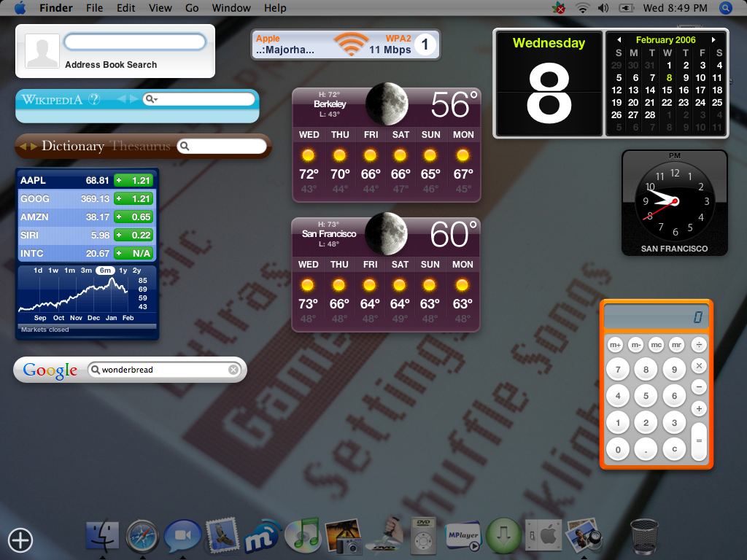Show 2y stock chart range
The height and width of the screenshot is (560, 747).
coord(136,270)
